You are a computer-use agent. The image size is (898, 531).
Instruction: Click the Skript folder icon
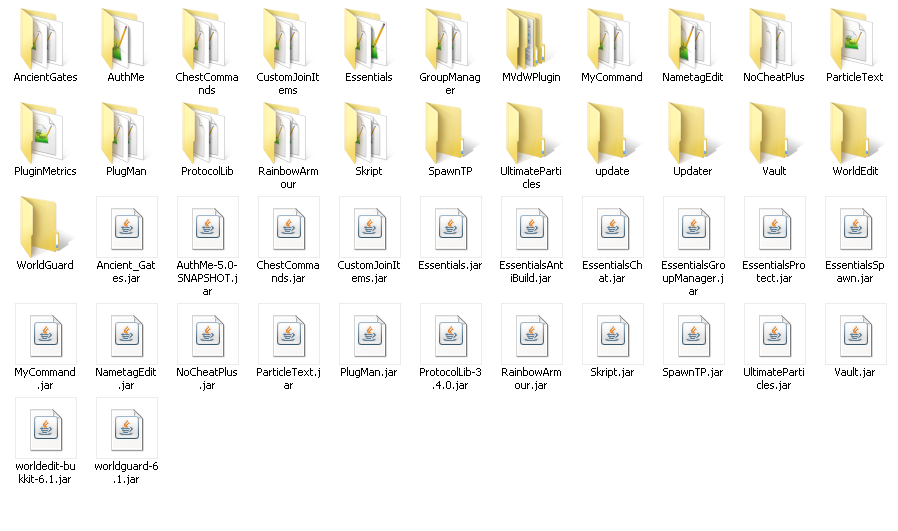pyautogui.click(x=369, y=132)
